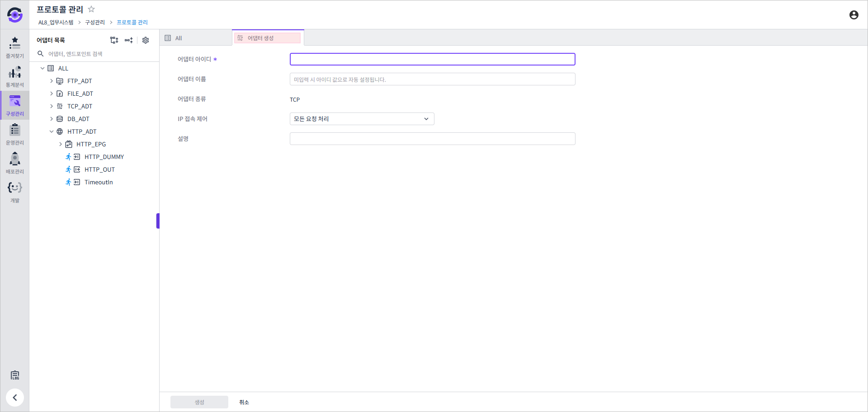Open the log viewer icon in sidebar

pos(15,375)
